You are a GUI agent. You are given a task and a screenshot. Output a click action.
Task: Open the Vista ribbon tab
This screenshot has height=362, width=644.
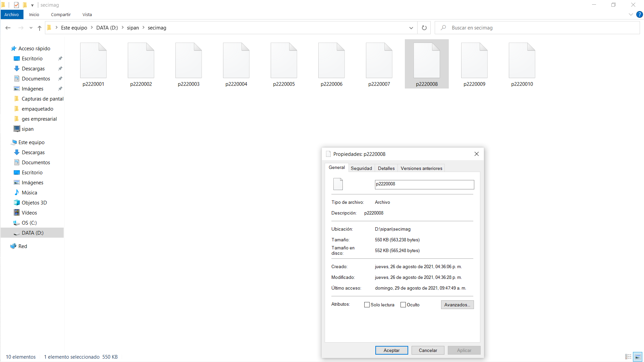(87, 14)
